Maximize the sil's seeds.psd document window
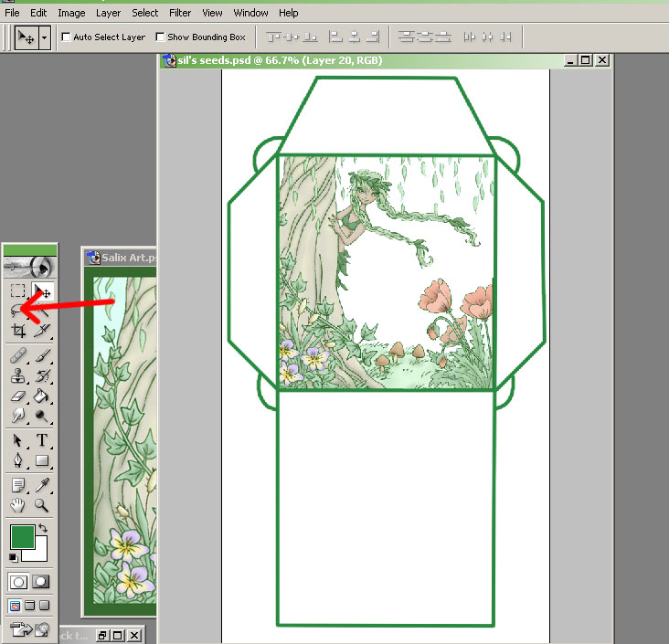Screen dimensions: 669x644 [586, 60]
